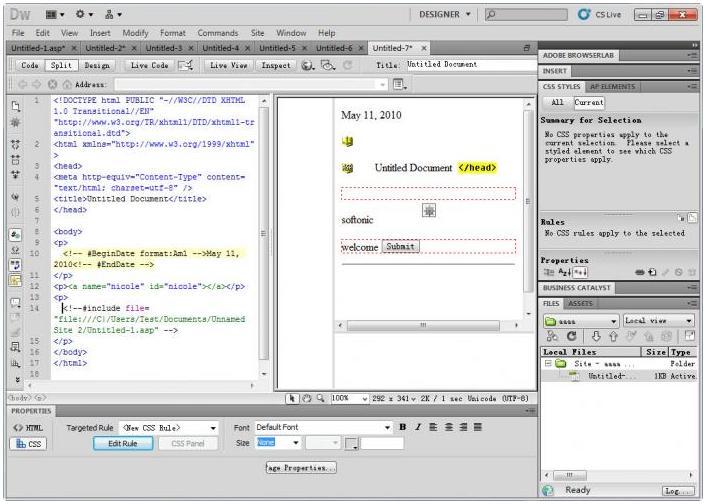The height and width of the screenshot is (504, 707).
Task: Switch to Design view
Action: click(97, 65)
